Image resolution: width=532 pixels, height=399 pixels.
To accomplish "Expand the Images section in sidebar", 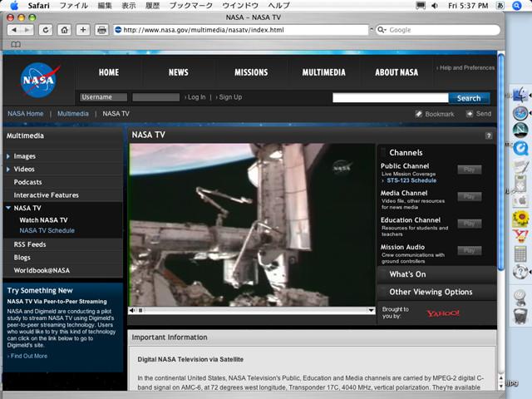I will point(9,156).
